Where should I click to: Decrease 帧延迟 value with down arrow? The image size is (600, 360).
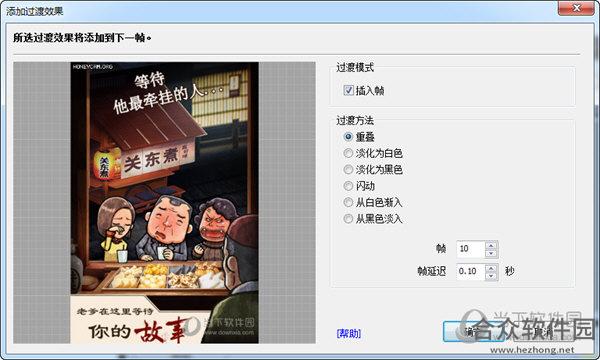click(x=491, y=276)
